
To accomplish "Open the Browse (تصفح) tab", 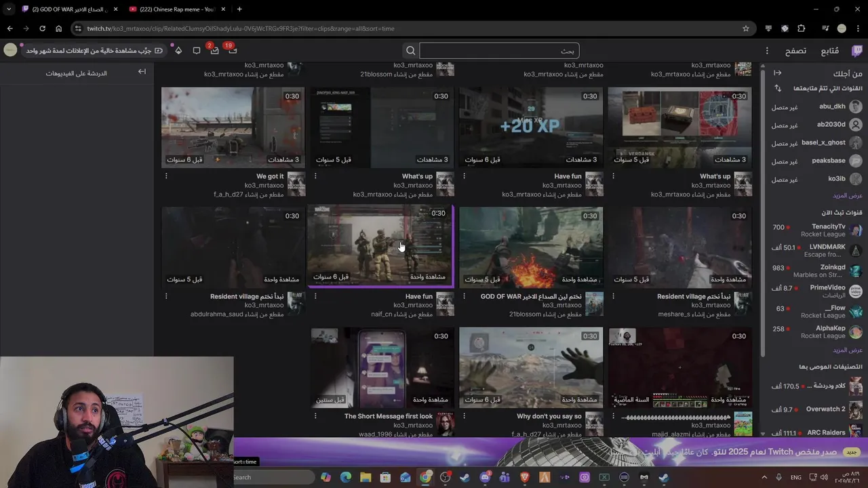I will tap(795, 51).
